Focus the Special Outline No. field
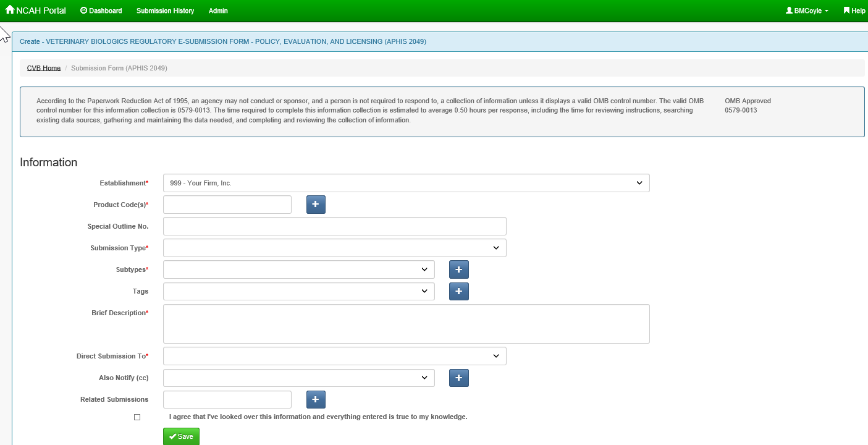The image size is (868, 445). pyautogui.click(x=334, y=226)
